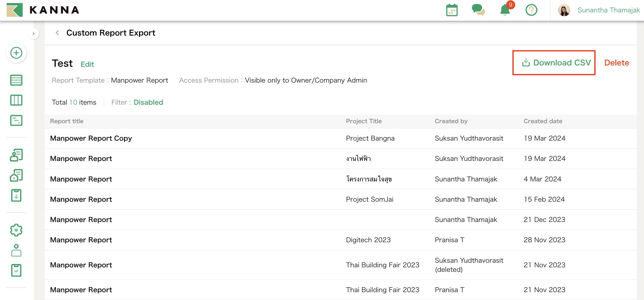
Task: Expand the sidebar using the chevron
Action: click(x=34, y=33)
